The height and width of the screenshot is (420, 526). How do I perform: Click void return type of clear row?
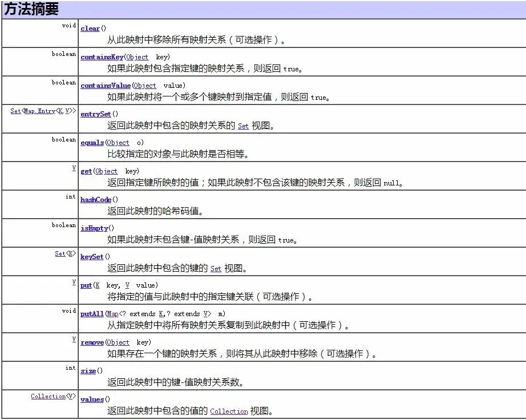point(69,26)
